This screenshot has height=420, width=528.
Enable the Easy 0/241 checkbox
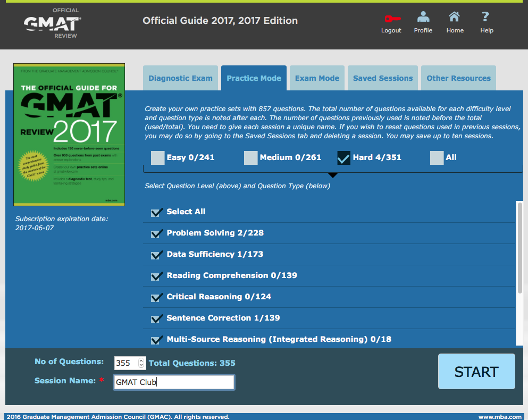pyautogui.click(x=157, y=157)
